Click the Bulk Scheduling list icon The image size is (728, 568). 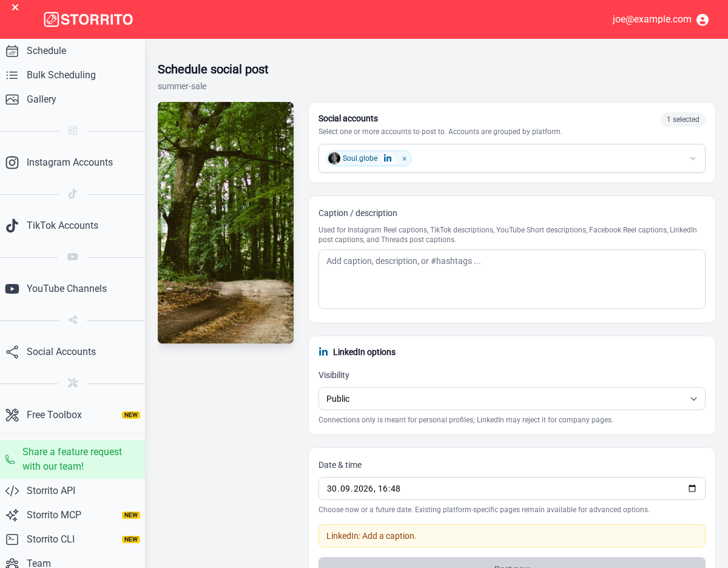(x=12, y=75)
